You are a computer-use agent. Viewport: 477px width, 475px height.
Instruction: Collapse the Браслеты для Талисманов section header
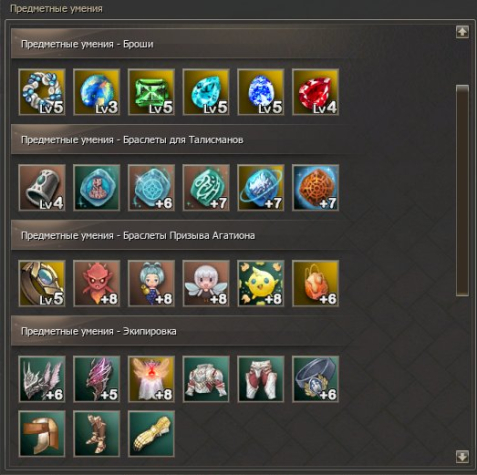pyautogui.click(x=182, y=140)
